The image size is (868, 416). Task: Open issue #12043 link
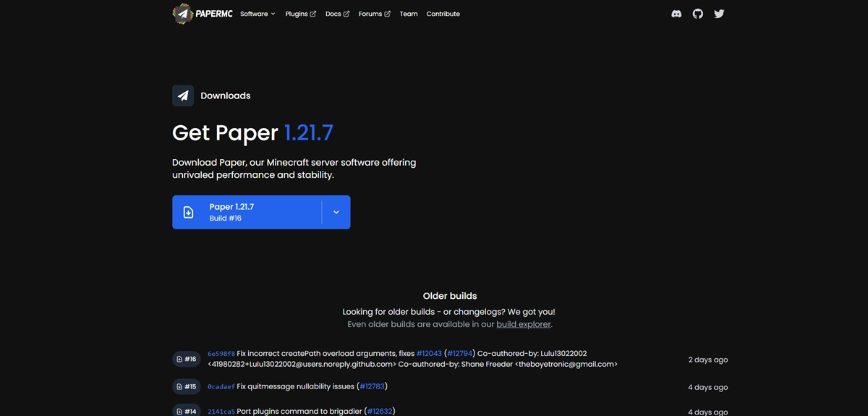[x=429, y=353]
